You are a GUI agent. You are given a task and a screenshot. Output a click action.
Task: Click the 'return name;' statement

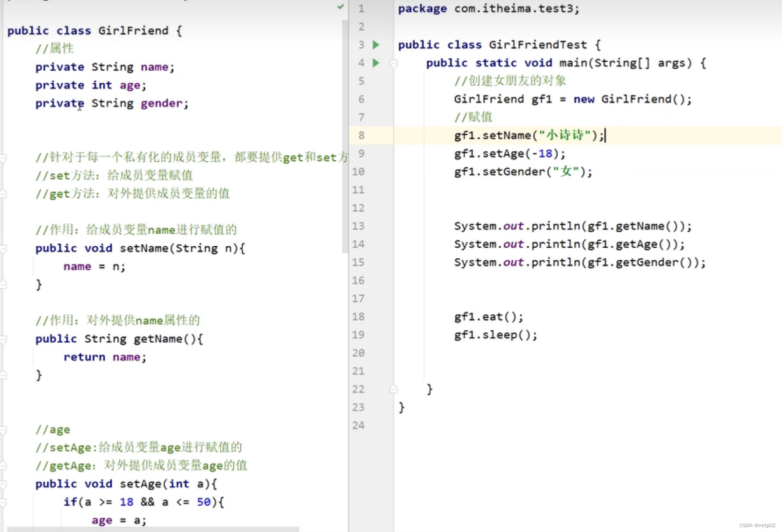[x=105, y=357]
